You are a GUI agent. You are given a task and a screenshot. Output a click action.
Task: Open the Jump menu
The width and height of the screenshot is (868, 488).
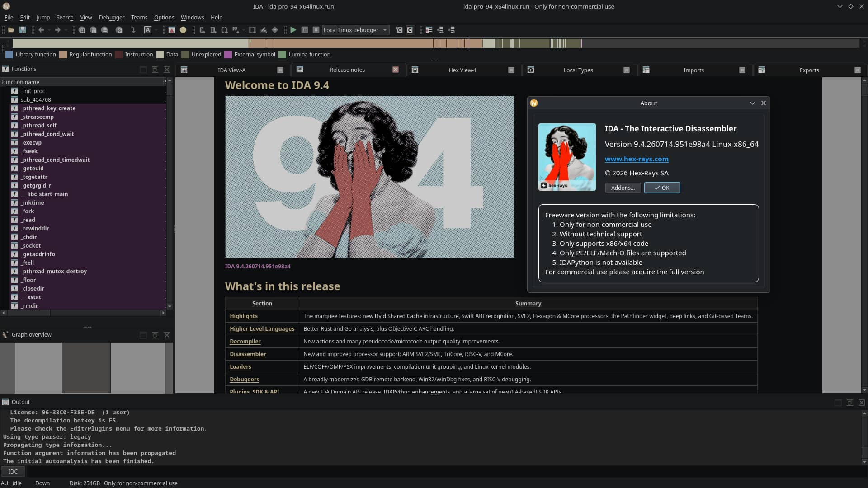coord(43,17)
